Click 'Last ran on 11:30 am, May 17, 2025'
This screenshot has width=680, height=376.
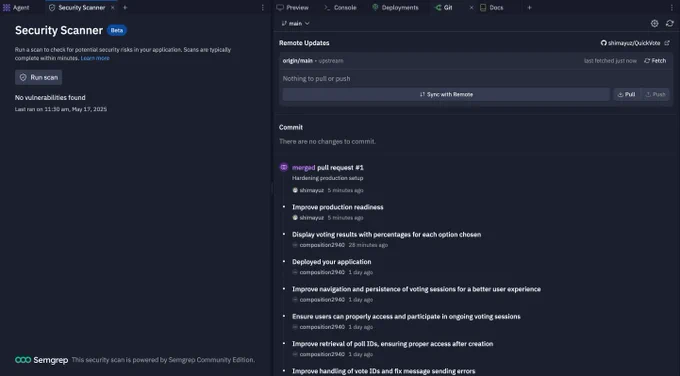(x=61, y=109)
